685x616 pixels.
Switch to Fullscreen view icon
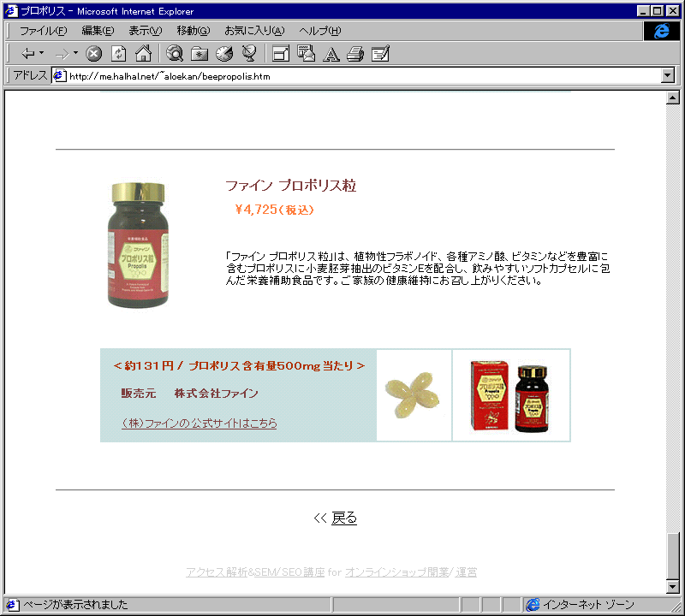(281, 54)
